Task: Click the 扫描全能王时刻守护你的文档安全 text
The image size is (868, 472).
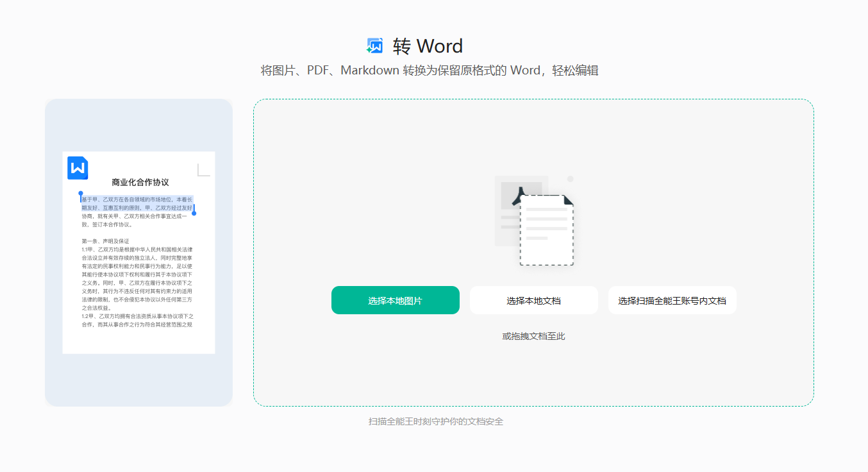Action: (x=436, y=421)
